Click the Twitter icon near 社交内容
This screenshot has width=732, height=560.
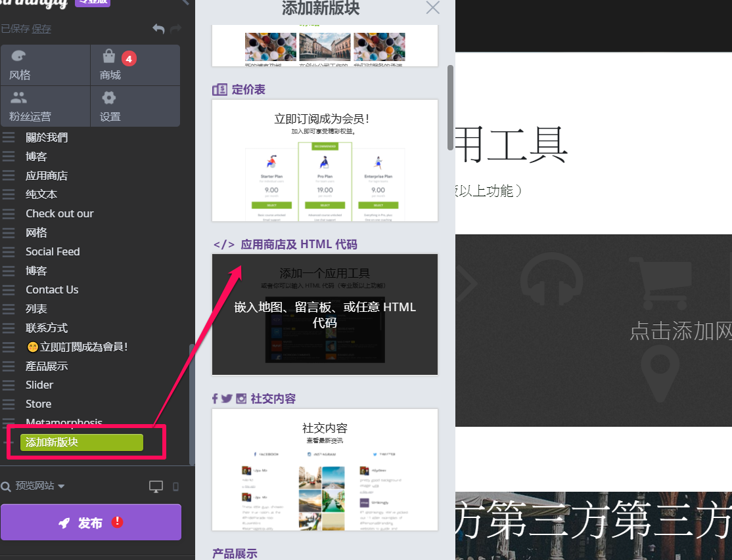(x=227, y=398)
